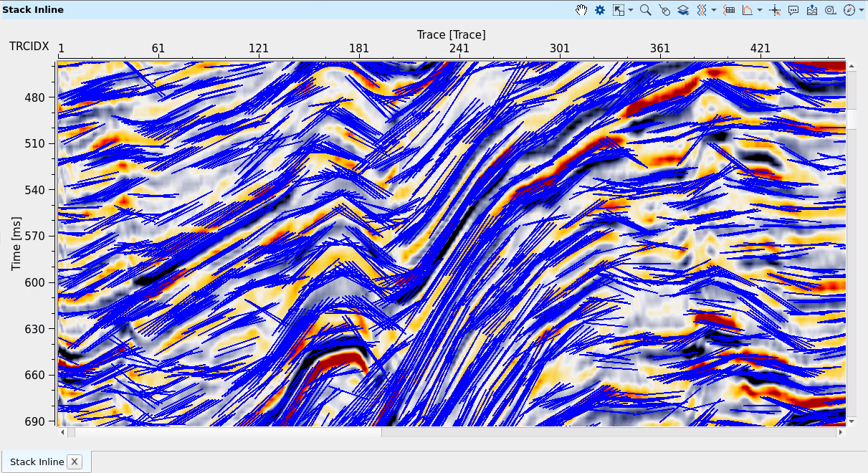The width and height of the screenshot is (868, 473).
Task: Enable the annotation comment tool
Action: 792,10
